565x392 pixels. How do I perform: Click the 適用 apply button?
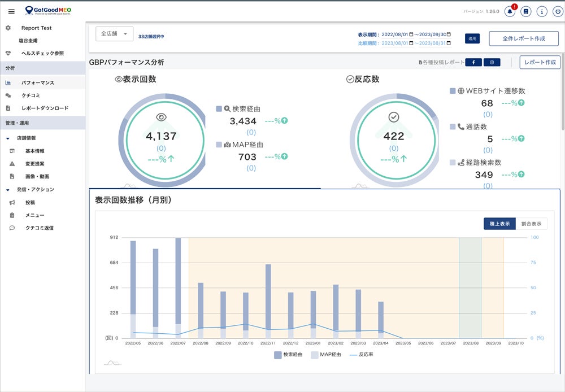click(x=472, y=38)
